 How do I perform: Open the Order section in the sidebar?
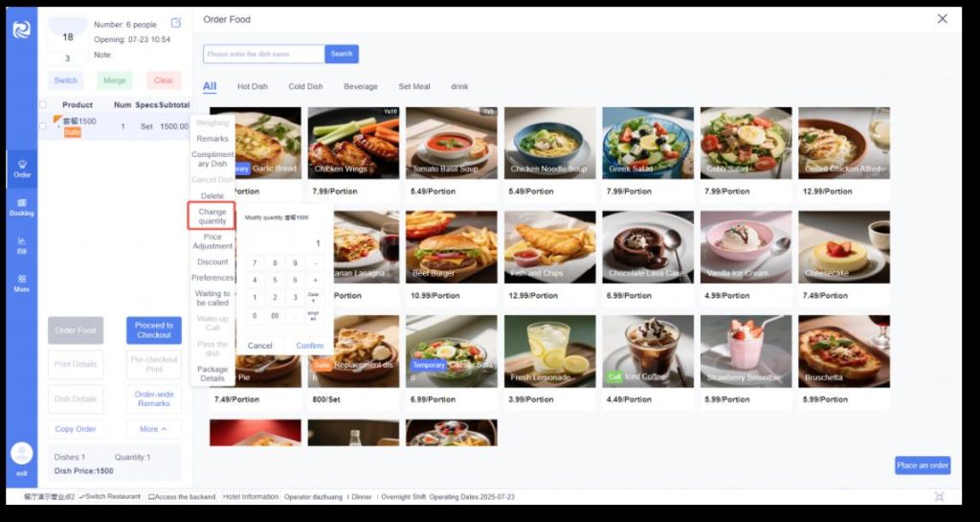click(22, 169)
